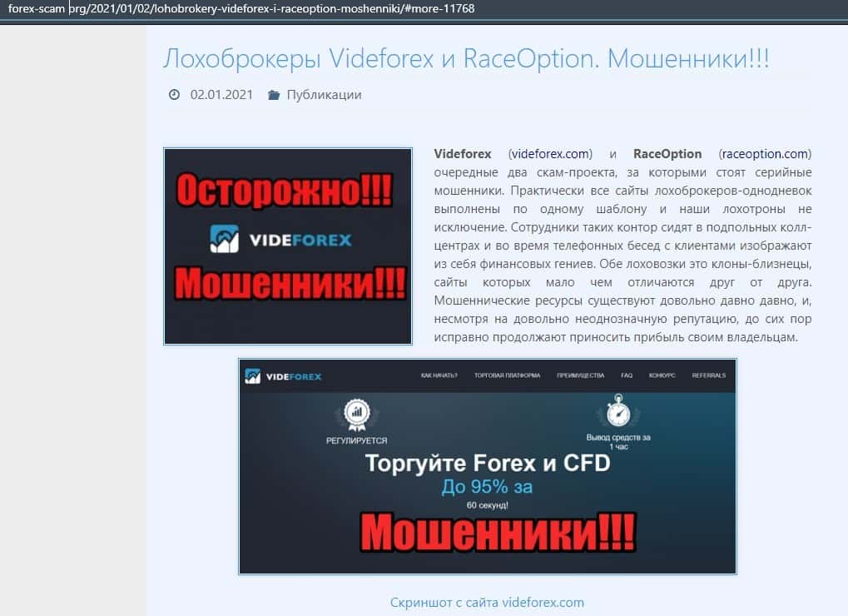Image resolution: width=848 pixels, height=616 pixels.
Task: Click 'КАК НАЧАТЬ?' in the screenshot's menu
Action: click(x=439, y=375)
